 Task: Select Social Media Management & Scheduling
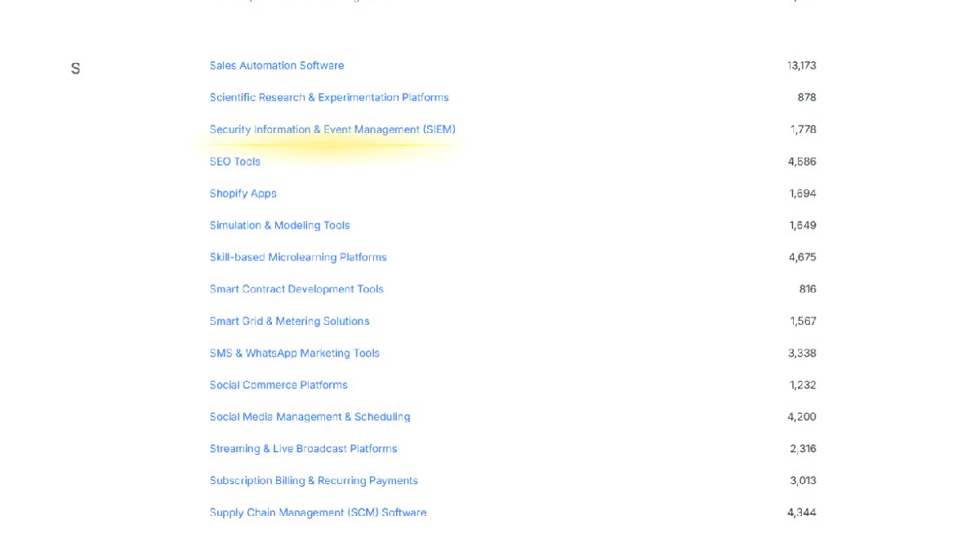(x=310, y=416)
